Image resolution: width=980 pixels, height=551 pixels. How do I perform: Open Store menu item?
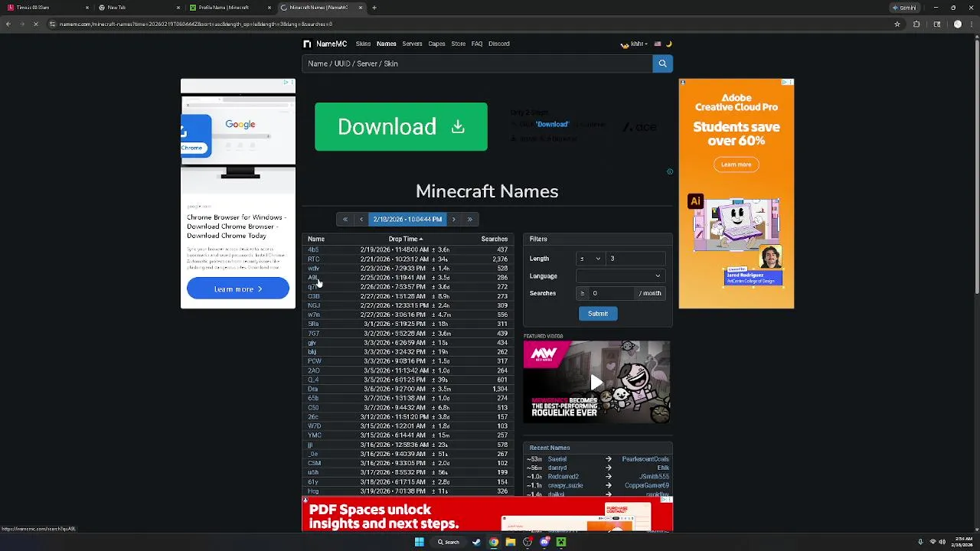pos(458,44)
